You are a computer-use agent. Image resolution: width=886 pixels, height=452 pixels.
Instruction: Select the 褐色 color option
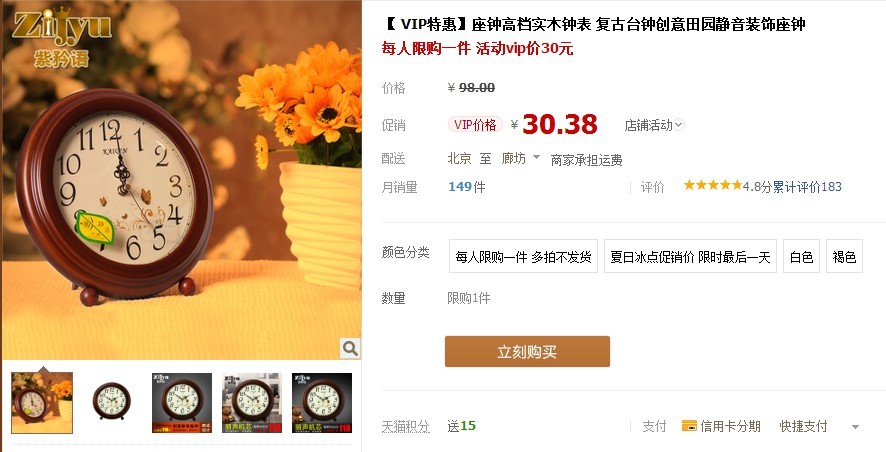(844, 257)
